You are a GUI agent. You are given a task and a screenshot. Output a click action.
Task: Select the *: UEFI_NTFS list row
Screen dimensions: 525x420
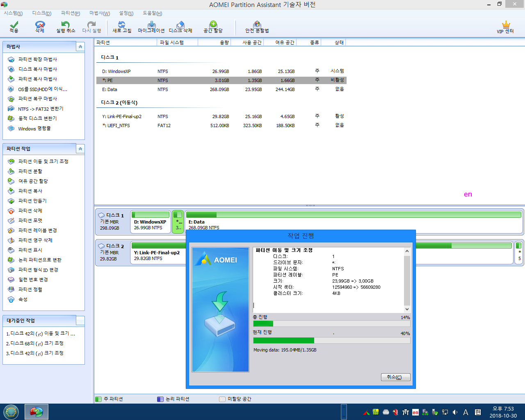pos(221,126)
